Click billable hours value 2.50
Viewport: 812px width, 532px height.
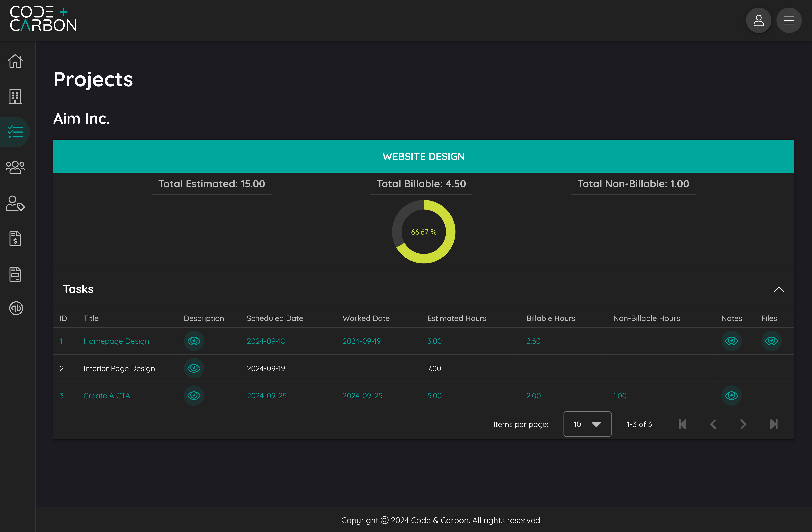[533, 341]
